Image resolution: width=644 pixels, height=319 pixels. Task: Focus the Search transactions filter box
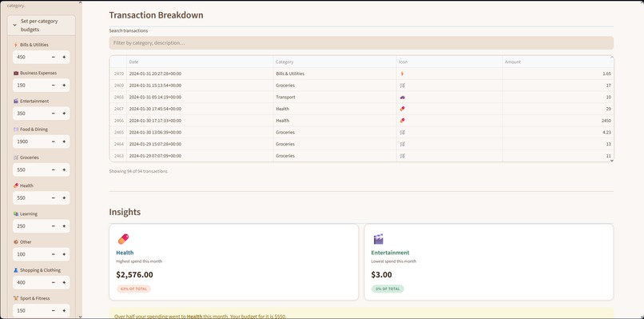(x=361, y=42)
